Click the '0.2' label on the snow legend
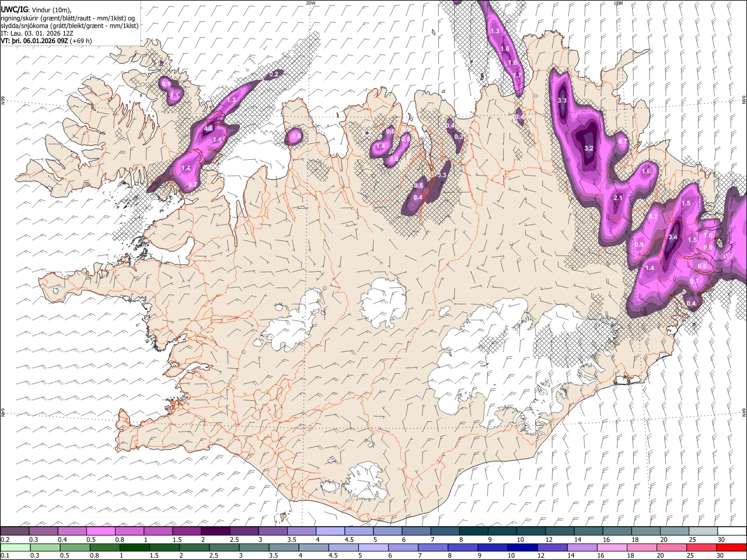This screenshot has width=747, height=560. 5,540
